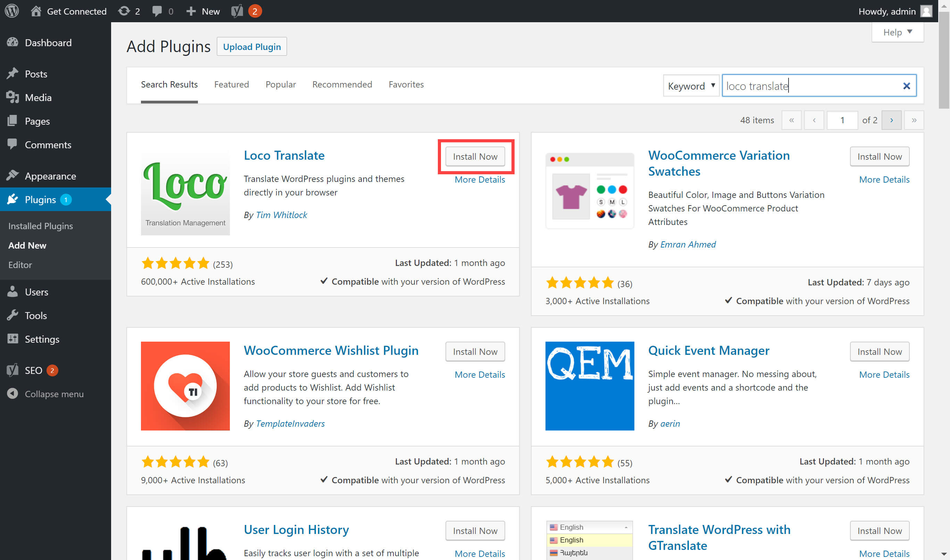The height and width of the screenshot is (560, 950).
Task: Install Translate WordPress with GTranslate
Action: (x=880, y=530)
